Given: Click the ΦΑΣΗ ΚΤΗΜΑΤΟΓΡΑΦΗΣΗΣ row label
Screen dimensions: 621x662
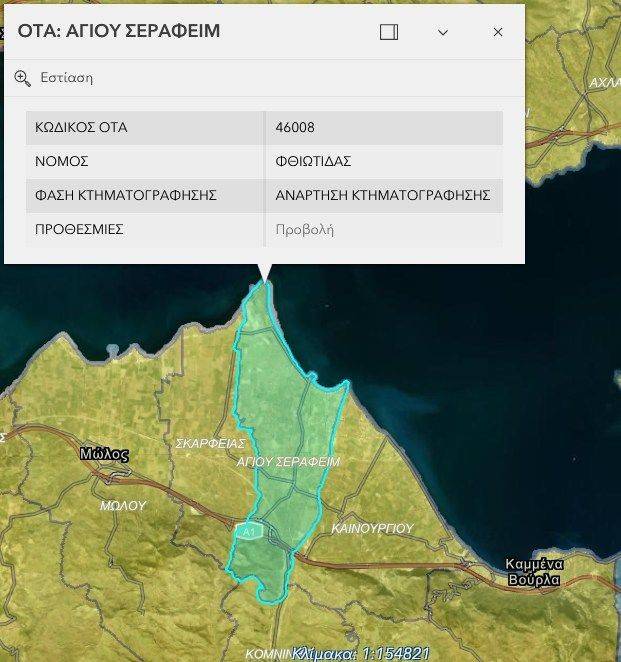Looking at the screenshot, I should click(126, 195).
